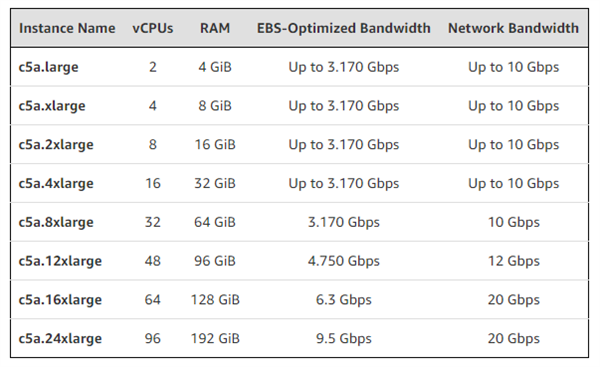Select the c5a.large instance name
The height and width of the screenshot is (367, 600).
click(x=49, y=67)
